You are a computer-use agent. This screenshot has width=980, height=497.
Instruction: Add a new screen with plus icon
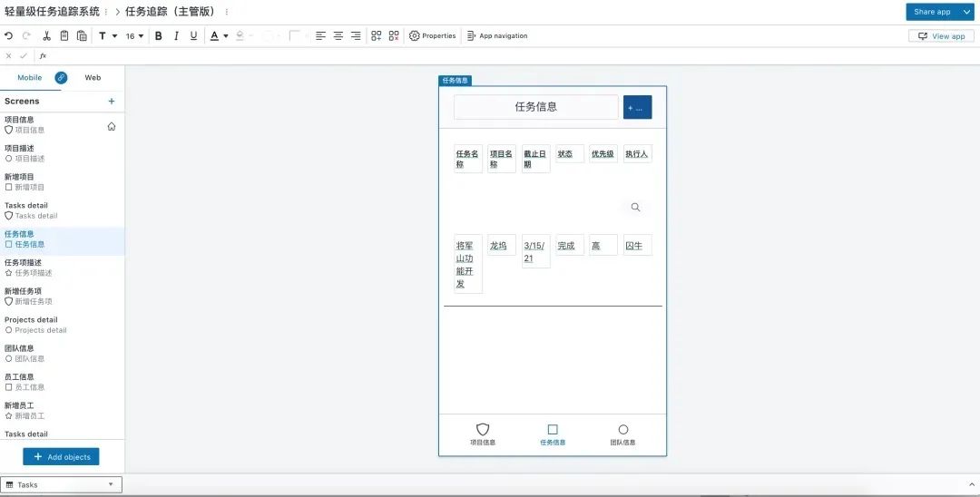click(112, 102)
